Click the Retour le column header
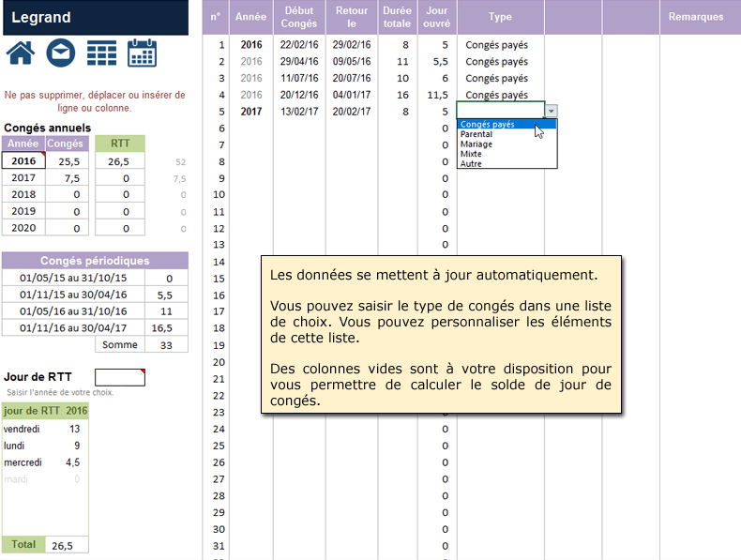The width and height of the screenshot is (741, 560). pyautogui.click(x=352, y=17)
